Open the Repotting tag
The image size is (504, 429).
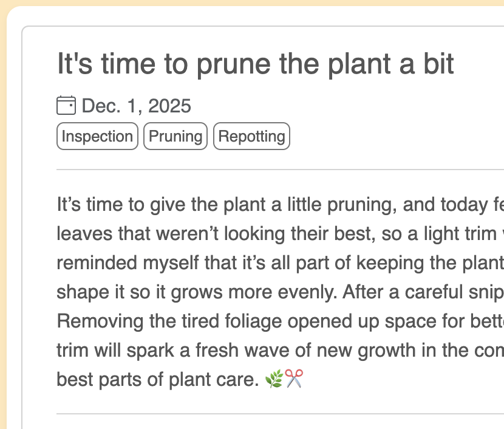[251, 136]
